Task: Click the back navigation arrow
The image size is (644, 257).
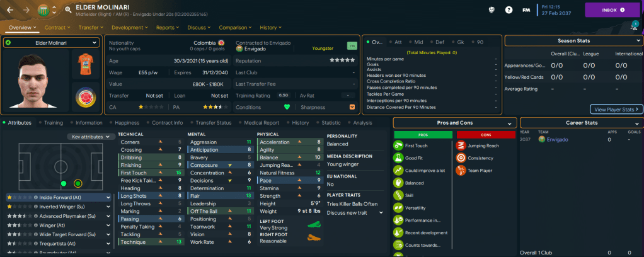Action: (x=11, y=9)
